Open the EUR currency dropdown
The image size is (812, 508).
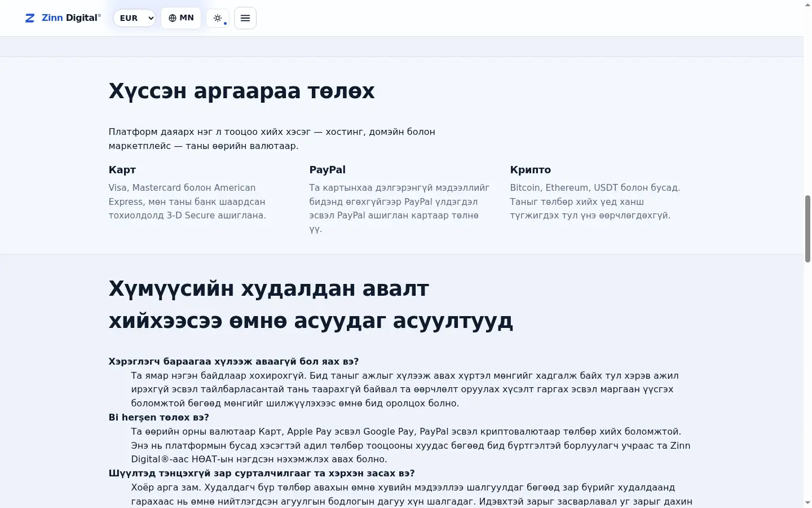click(x=134, y=18)
